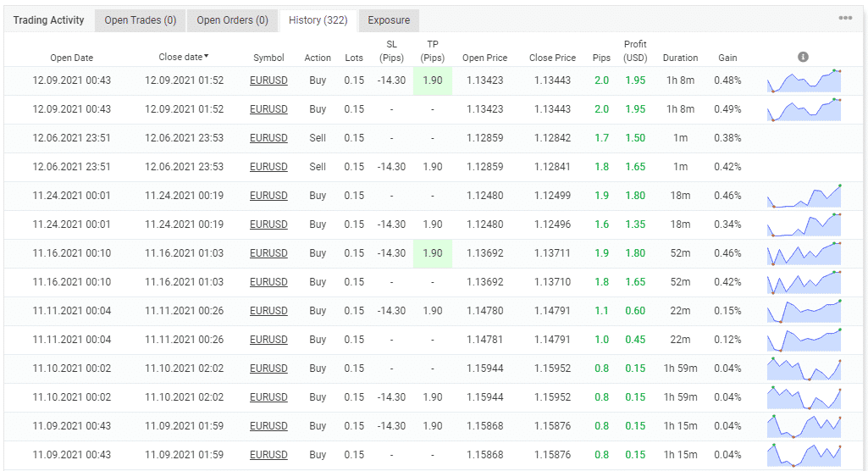Sort by Close date column header
Screen dimensions: 868x471
(184, 57)
